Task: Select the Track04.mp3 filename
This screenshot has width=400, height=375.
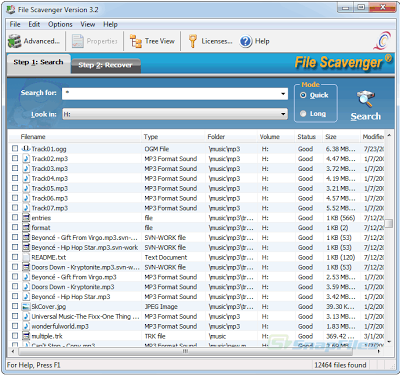Action: [50, 178]
